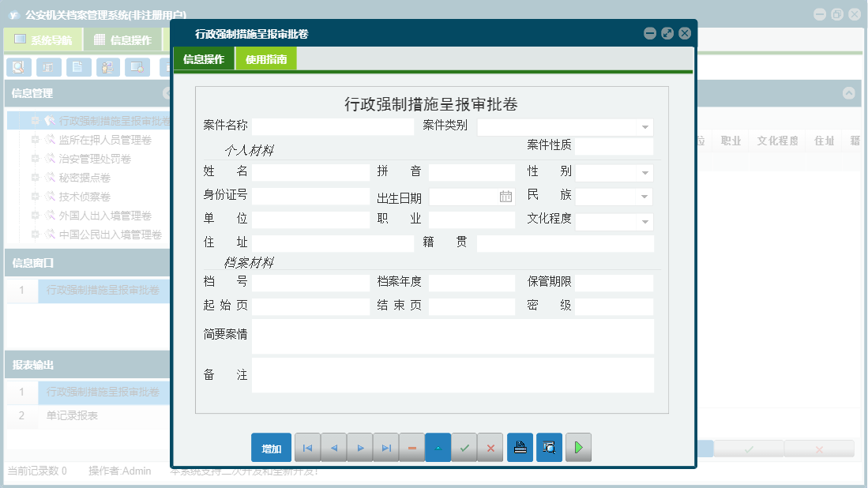Confirm with the green checkmark button
868x488 pixels.
click(x=464, y=448)
